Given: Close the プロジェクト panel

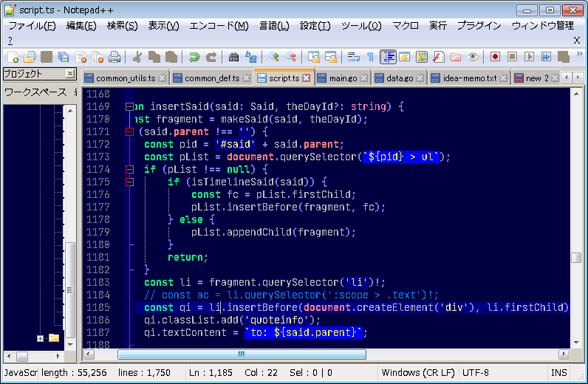Looking at the screenshot, I should (70, 74).
